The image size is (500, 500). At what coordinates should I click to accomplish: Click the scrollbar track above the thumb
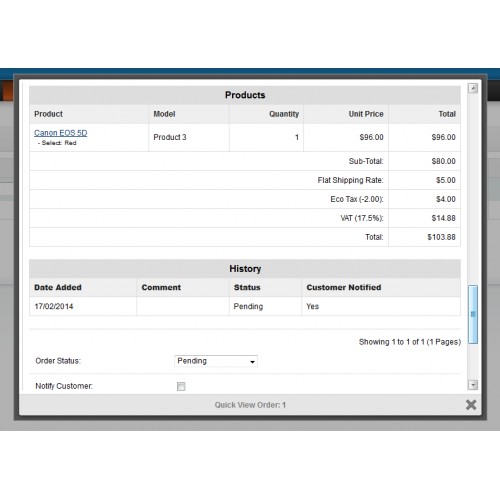[473, 189]
